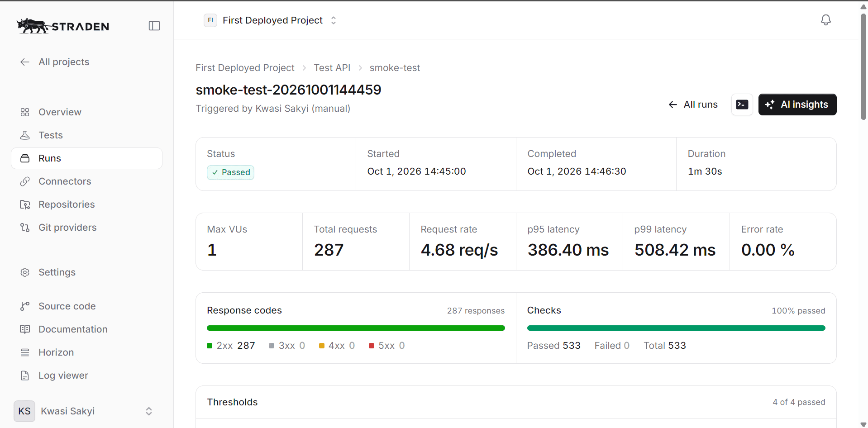Click the FI project initials badge
Screen dimensions: 868x428
point(210,20)
